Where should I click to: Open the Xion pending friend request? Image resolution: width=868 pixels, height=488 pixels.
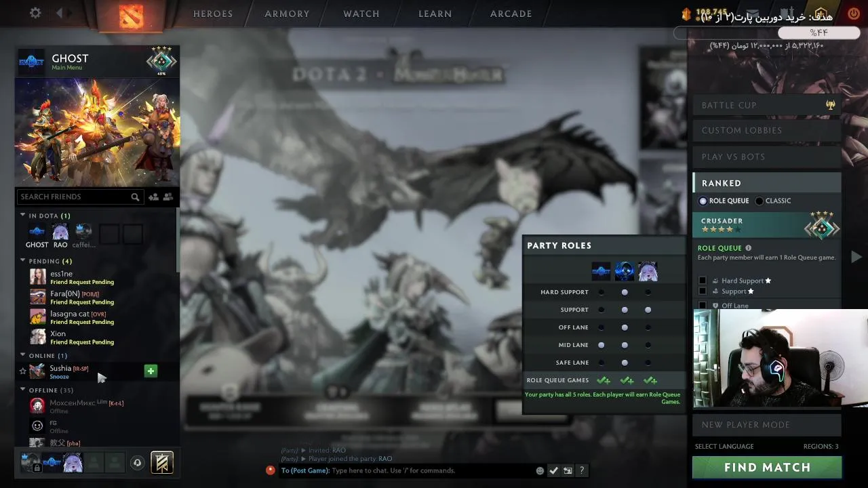coord(98,337)
